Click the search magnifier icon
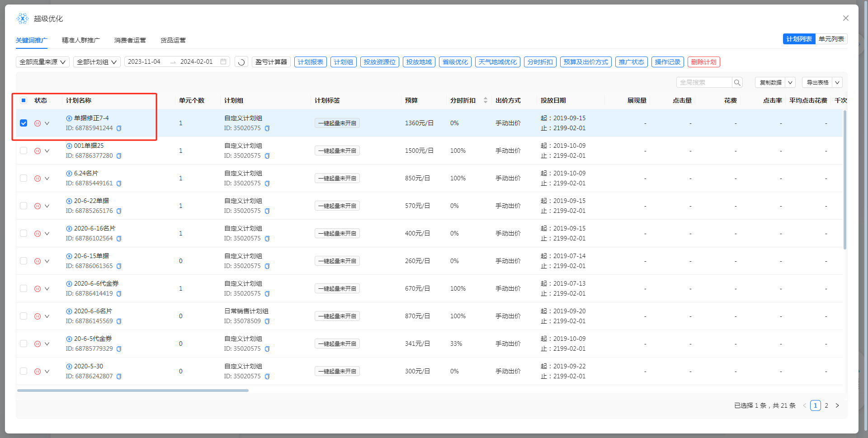 click(x=737, y=82)
